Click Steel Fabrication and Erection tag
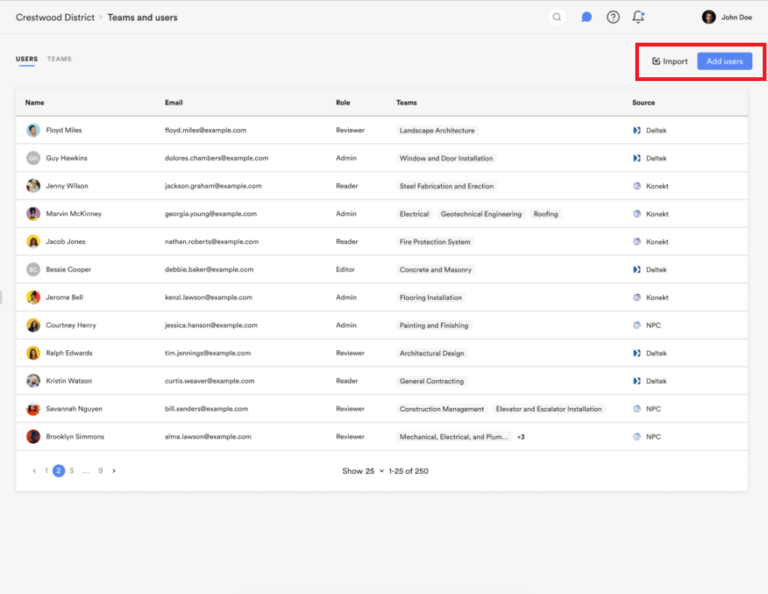The image size is (768, 594). pos(447,186)
